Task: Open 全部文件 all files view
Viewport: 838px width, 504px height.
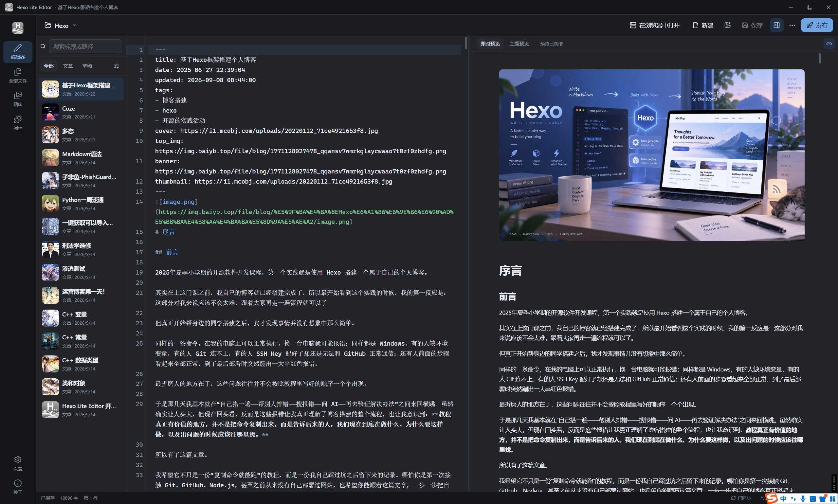Action: [x=18, y=75]
